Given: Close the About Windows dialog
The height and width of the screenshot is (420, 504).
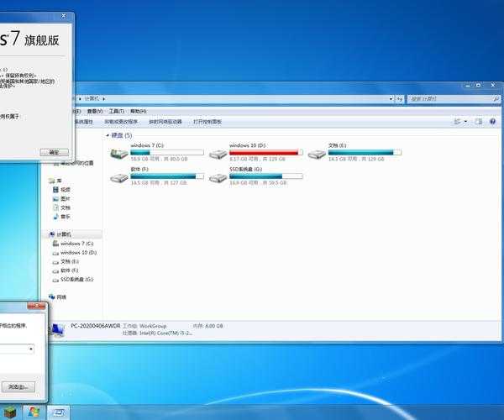Looking at the screenshot, I should pyautogui.click(x=64, y=15).
